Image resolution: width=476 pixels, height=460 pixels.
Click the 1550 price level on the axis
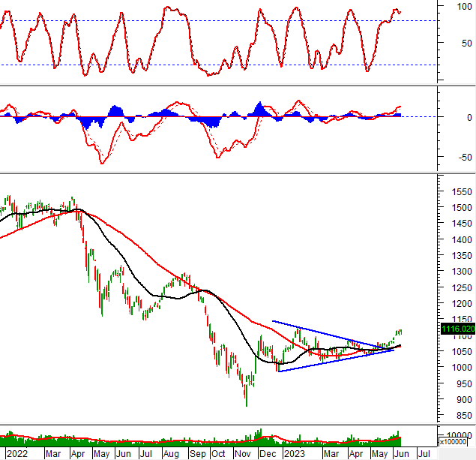tap(454, 193)
